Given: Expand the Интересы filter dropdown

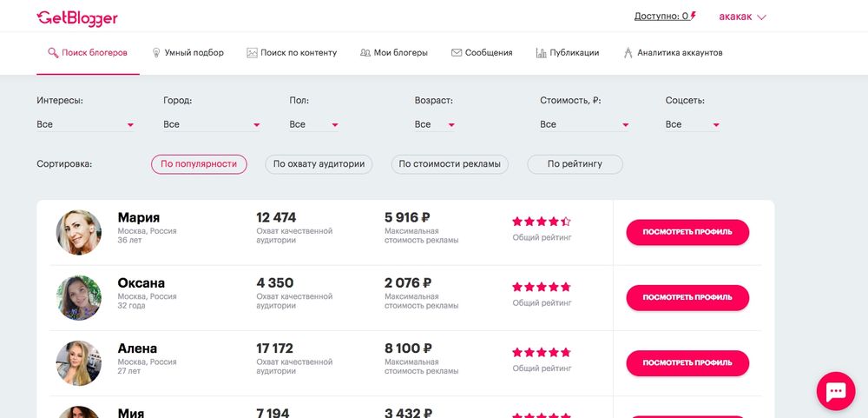Looking at the screenshot, I should tap(85, 125).
